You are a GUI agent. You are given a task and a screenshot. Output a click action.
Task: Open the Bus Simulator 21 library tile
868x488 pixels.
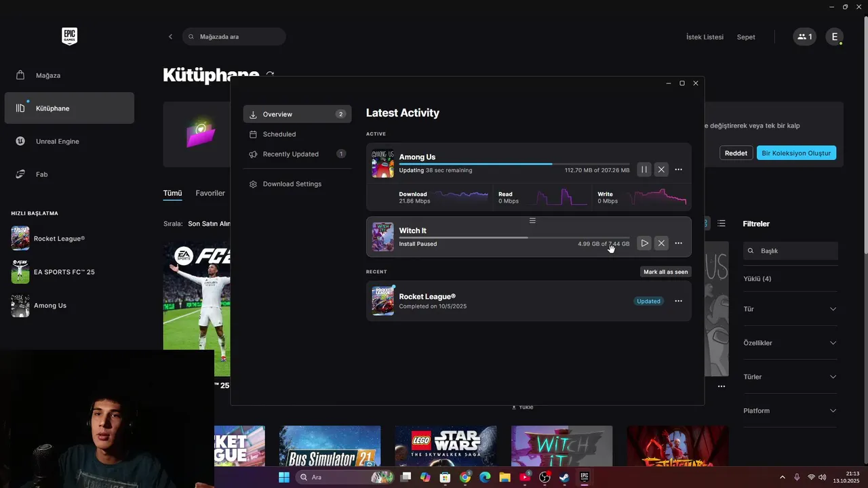tap(330, 446)
